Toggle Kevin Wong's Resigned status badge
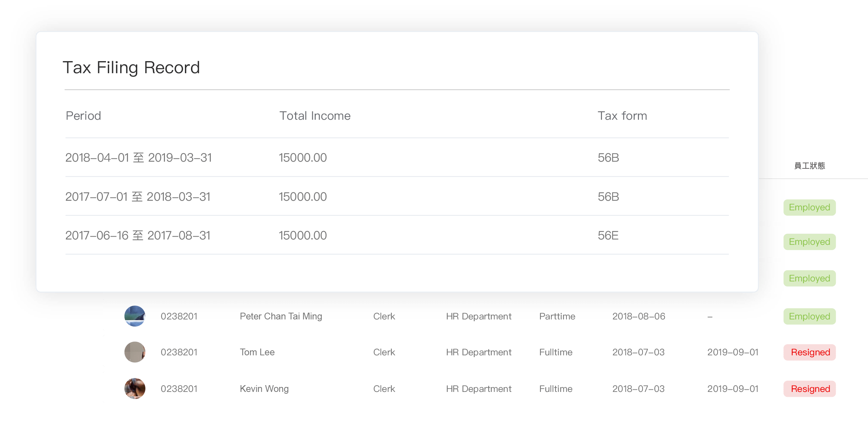 [x=809, y=388]
